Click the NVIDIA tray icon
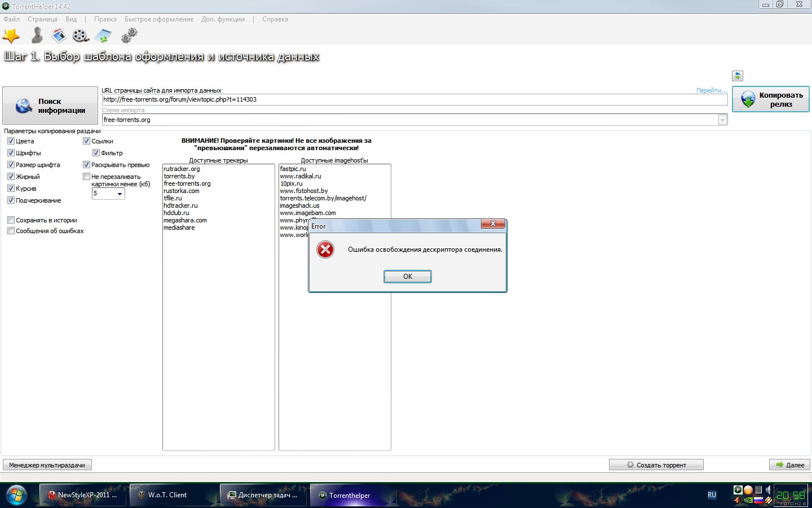The height and width of the screenshot is (508, 812). pyautogui.click(x=748, y=500)
